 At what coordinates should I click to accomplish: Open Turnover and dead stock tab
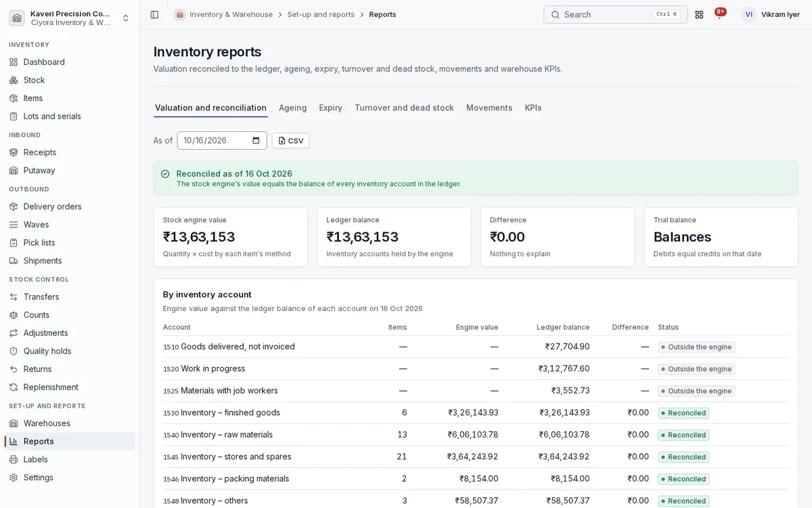404,108
